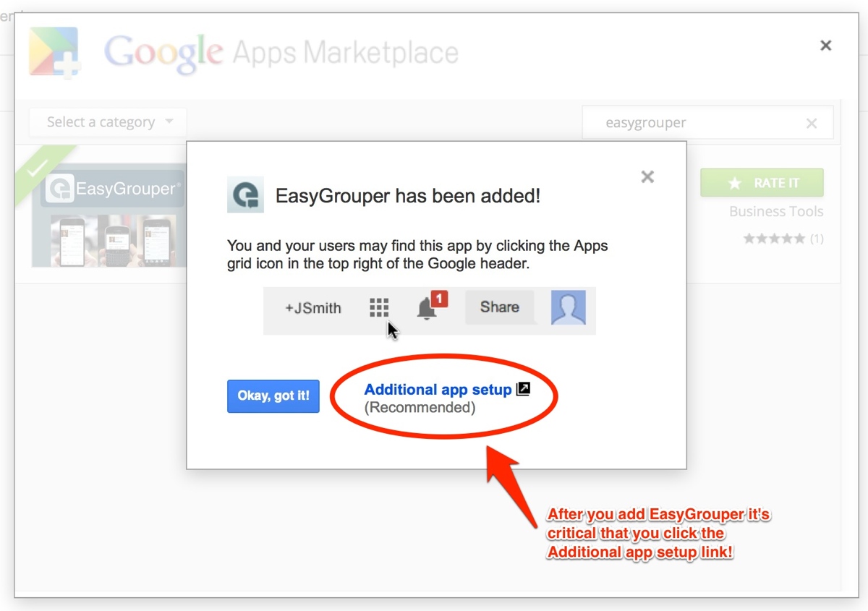Viewport: 868px width, 611px height.
Task: Click the (Recommended) text
Action: [x=420, y=408]
